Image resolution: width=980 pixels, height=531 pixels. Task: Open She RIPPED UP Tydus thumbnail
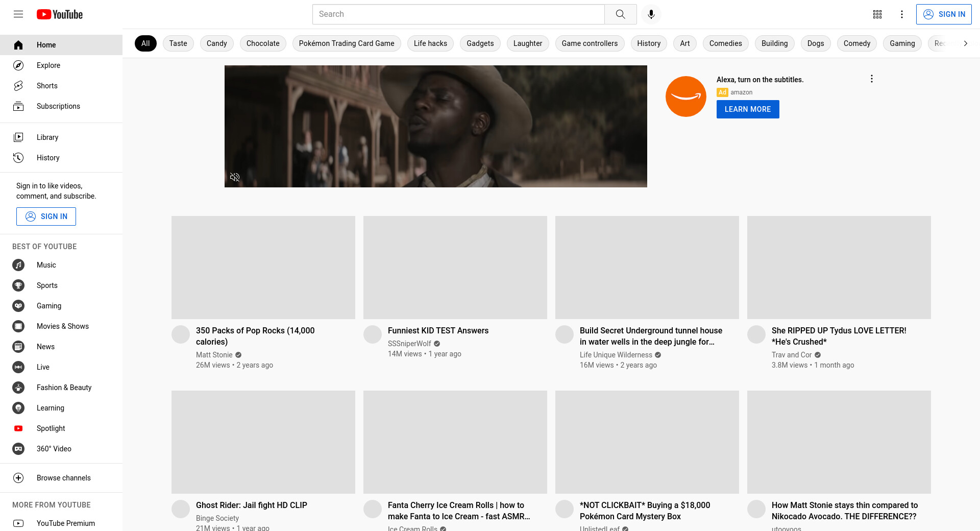coord(839,268)
